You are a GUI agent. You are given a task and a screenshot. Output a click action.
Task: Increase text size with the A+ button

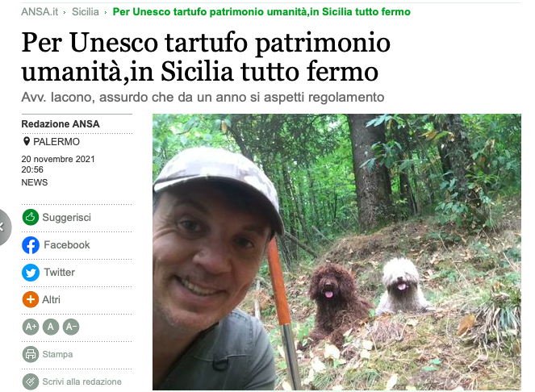click(31, 327)
